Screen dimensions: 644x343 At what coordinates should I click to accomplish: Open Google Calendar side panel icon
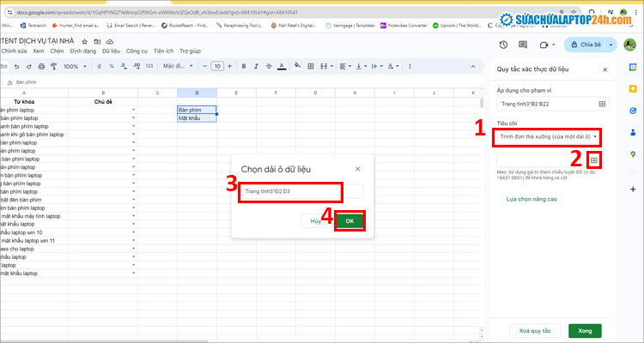pyautogui.click(x=633, y=67)
